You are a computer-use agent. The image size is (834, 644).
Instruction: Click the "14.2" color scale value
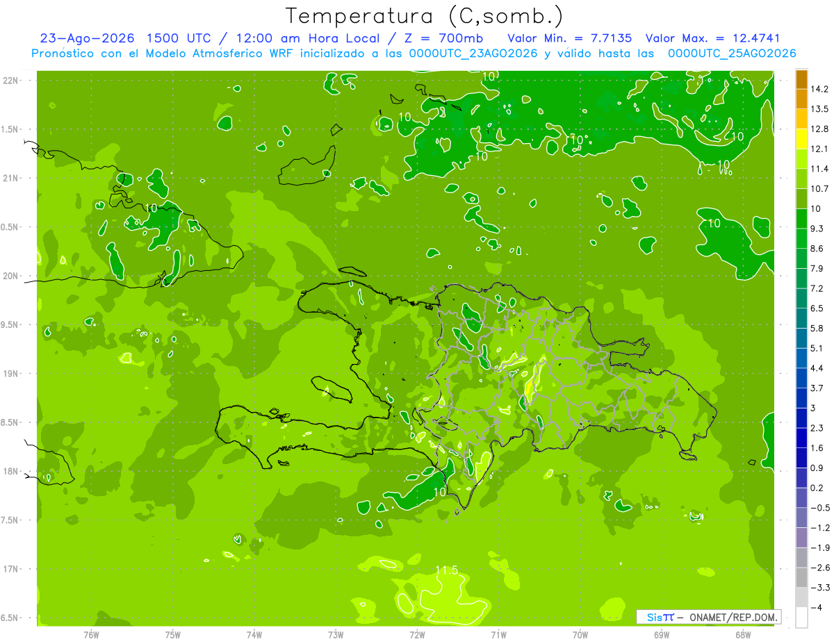click(820, 89)
